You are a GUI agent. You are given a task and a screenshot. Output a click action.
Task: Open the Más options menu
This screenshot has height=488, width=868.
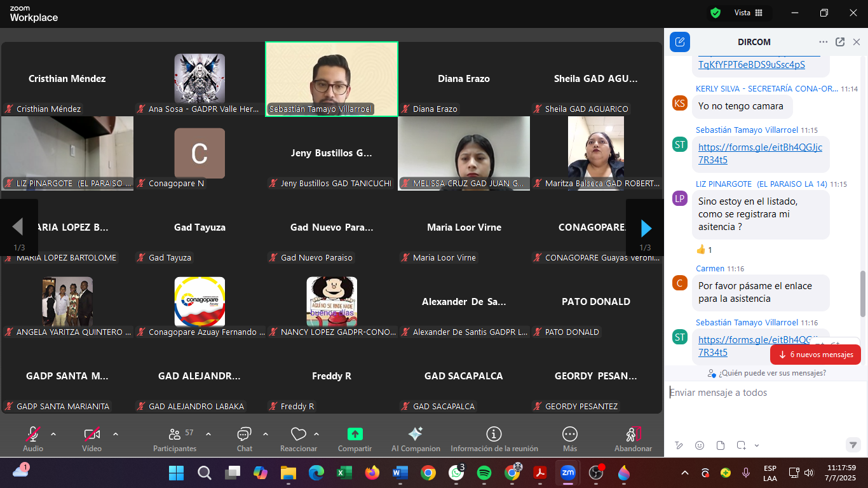tap(569, 438)
